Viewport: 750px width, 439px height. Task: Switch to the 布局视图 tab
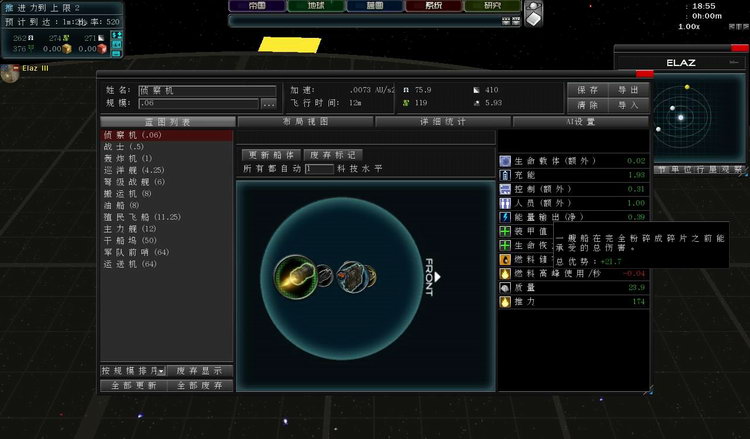click(306, 122)
